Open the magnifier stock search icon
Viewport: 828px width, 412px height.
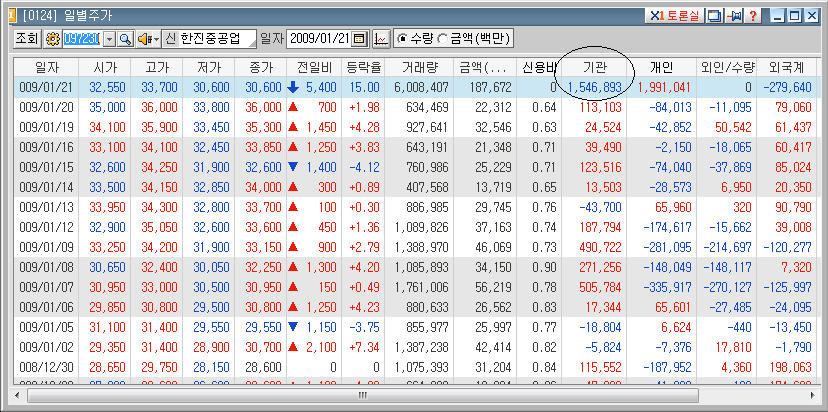125,39
